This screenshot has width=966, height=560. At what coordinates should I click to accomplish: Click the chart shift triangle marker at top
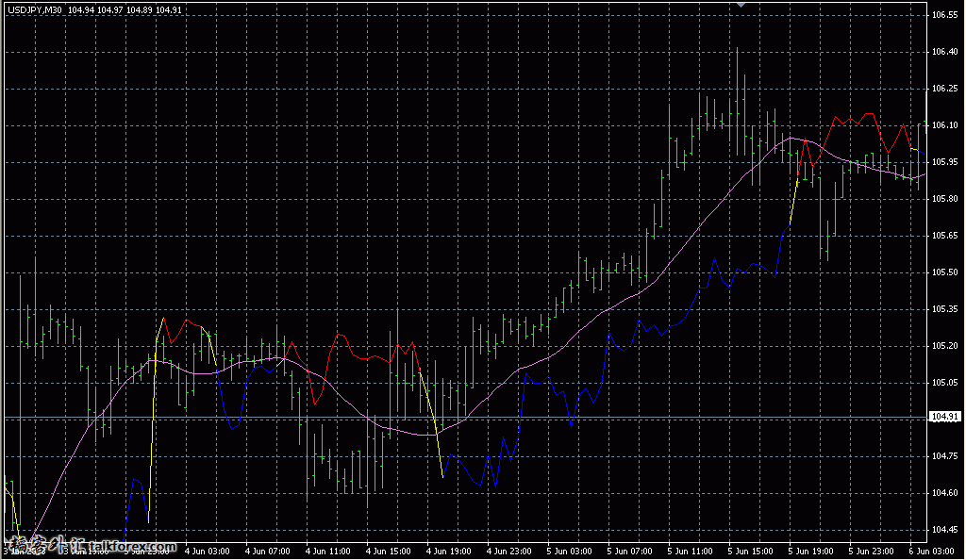(741, 5)
